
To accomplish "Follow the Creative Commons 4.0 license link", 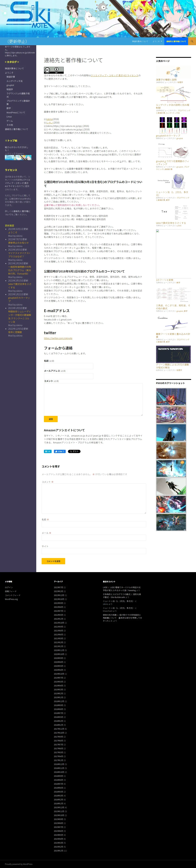I will coord(114,75).
